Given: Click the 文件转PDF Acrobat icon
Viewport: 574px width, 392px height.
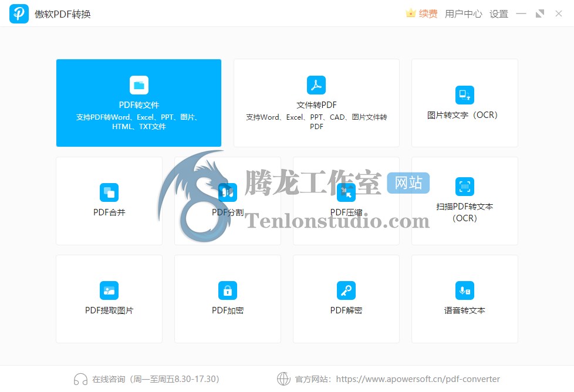Looking at the screenshot, I should pyautogui.click(x=316, y=85).
